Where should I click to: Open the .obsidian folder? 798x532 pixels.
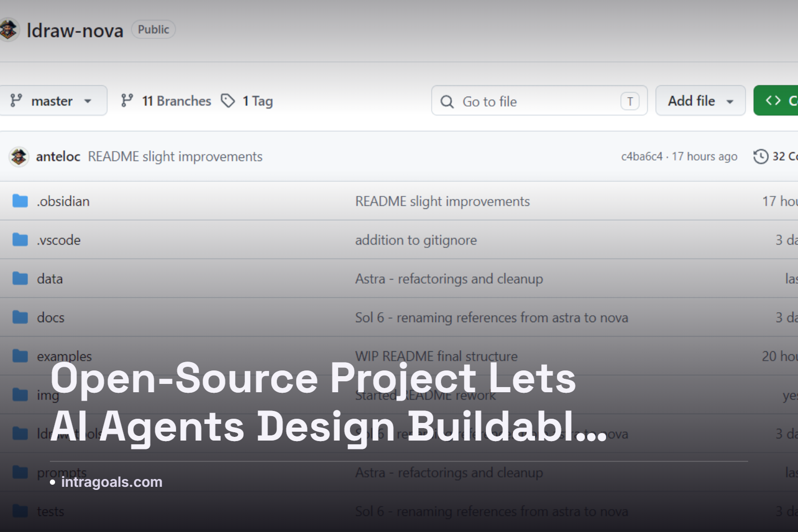(63, 201)
